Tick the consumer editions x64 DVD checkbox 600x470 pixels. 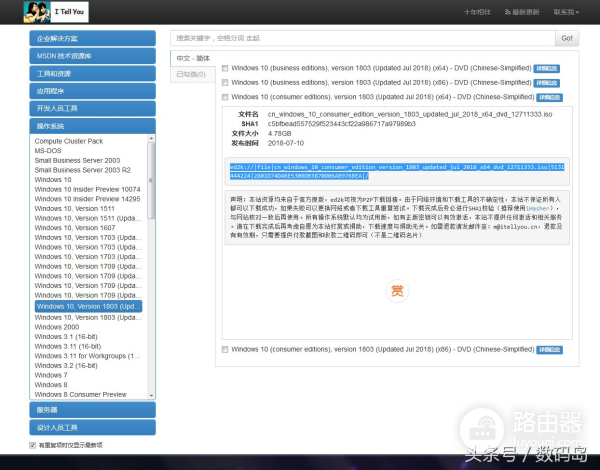(225, 98)
